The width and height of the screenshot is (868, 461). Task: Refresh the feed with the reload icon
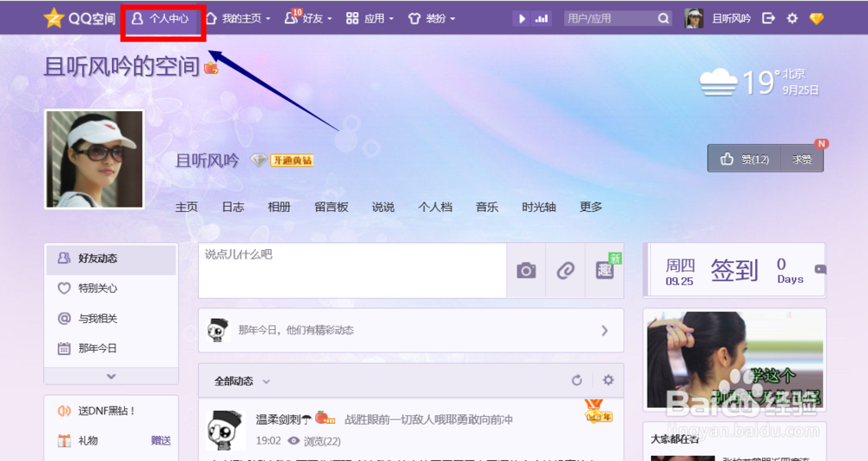pos(577,380)
